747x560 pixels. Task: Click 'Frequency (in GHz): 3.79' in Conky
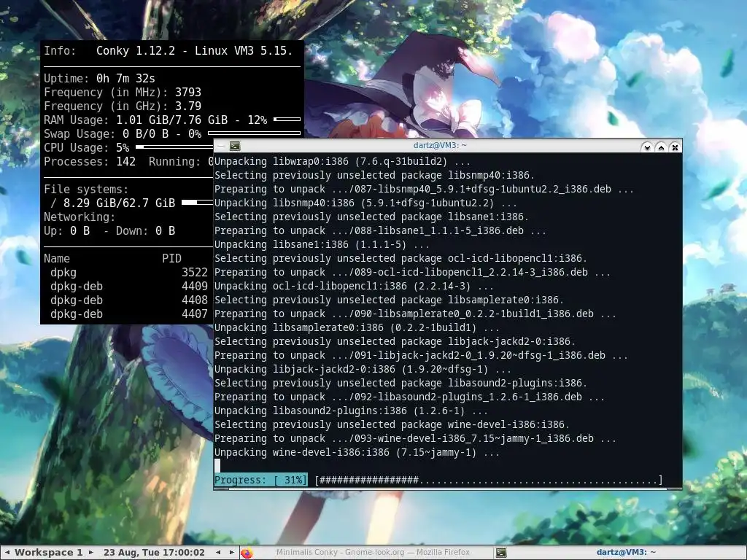(123, 106)
